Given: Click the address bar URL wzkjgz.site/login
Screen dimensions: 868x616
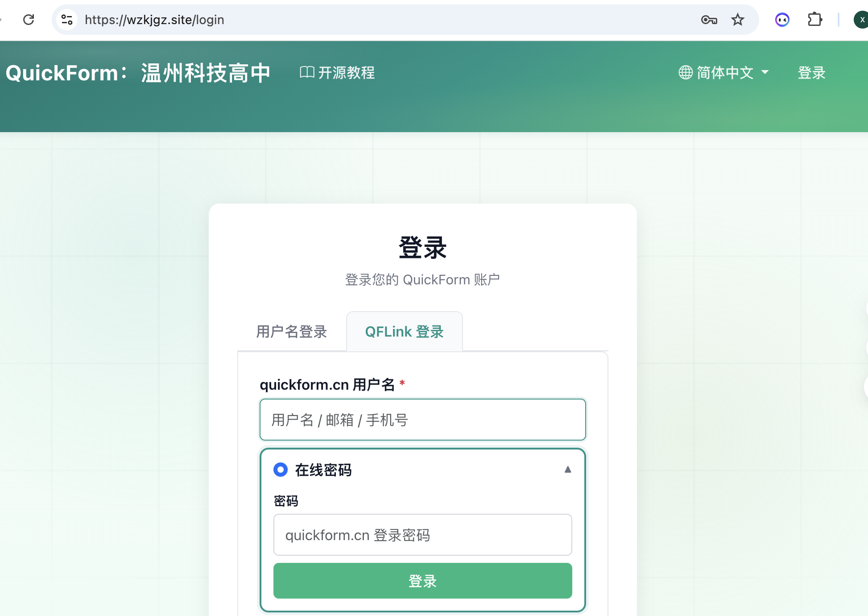Looking at the screenshot, I should tap(154, 20).
